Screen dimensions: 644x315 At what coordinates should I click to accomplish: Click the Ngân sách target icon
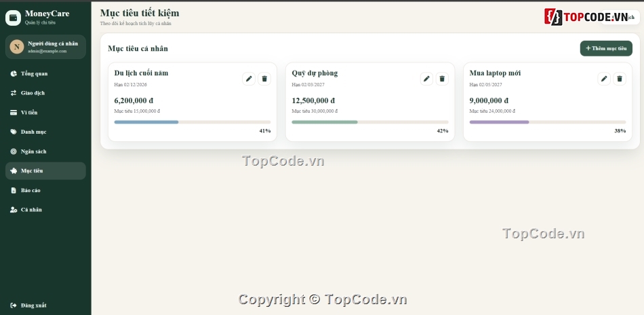tap(14, 151)
